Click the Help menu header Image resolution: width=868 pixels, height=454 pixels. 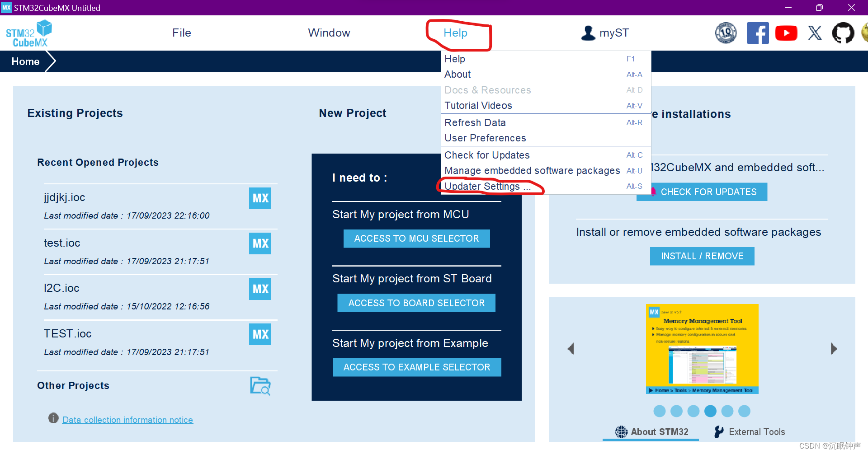[x=455, y=33]
